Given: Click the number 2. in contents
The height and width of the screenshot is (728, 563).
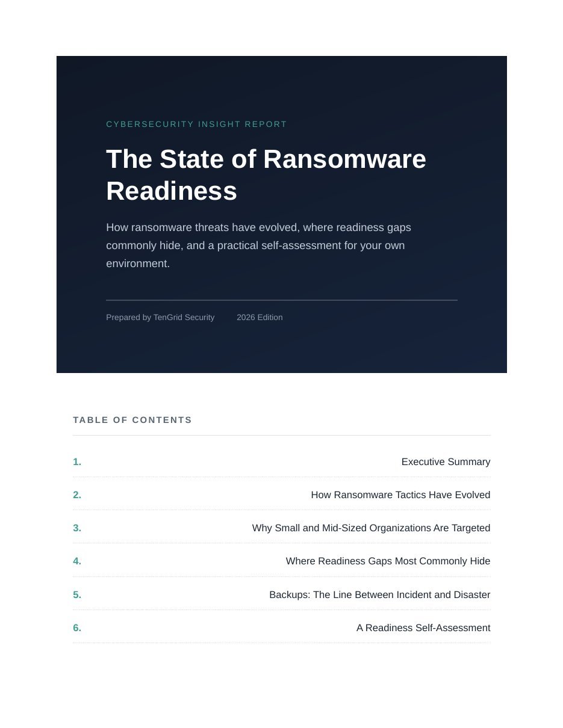Looking at the screenshot, I should tap(77, 495).
